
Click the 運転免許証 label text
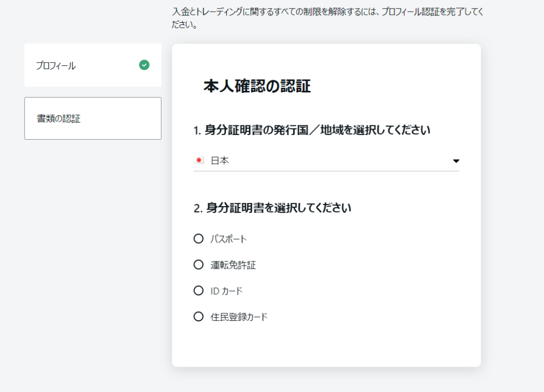[233, 265]
